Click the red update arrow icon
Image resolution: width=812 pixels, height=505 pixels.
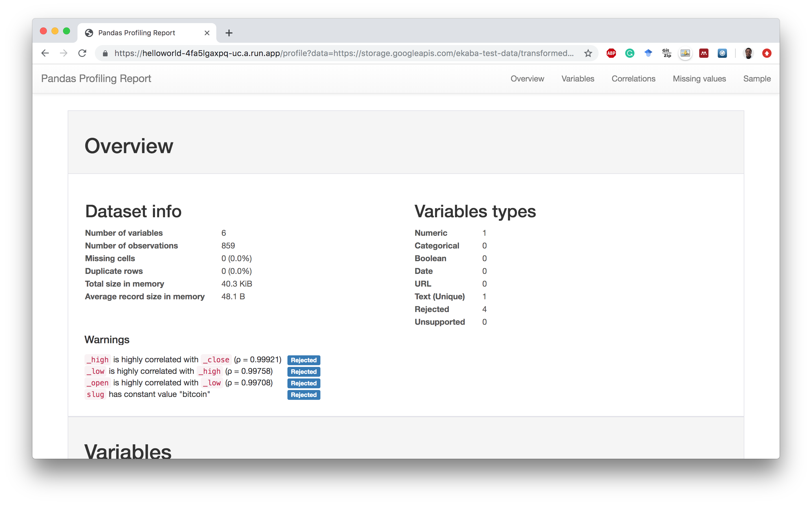pos(767,53)
